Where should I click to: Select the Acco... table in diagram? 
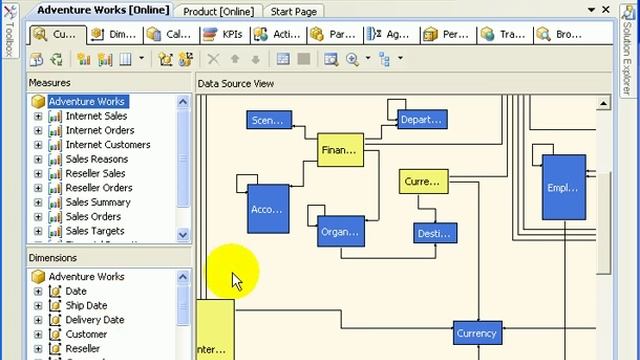pyautogui.click(x=268, y=209)
